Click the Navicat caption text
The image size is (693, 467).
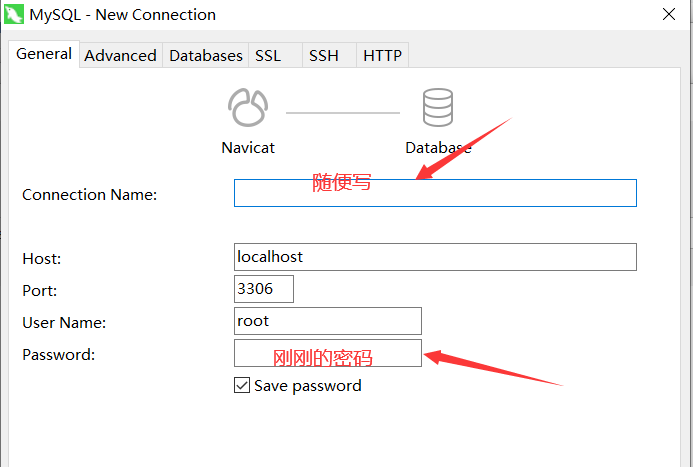248,148
